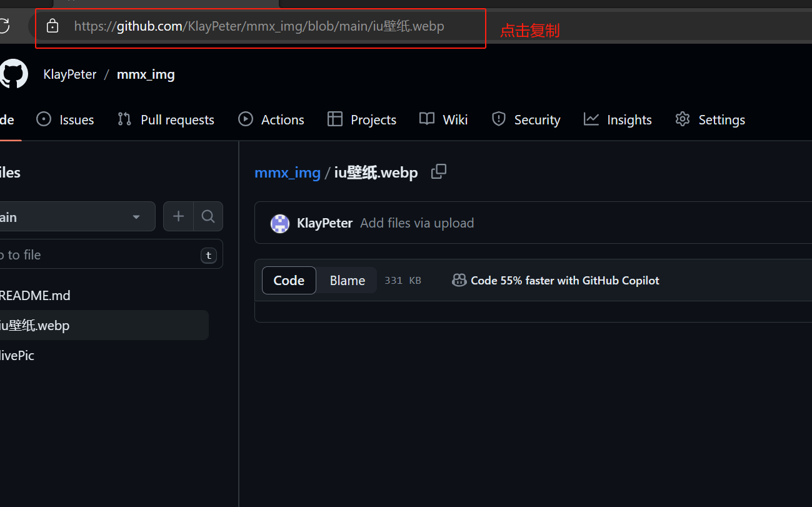The width and height of the screenshot is (812, 507).
Task: Click mmx_img breadcrumb link
Action: (x=288, y=173)
